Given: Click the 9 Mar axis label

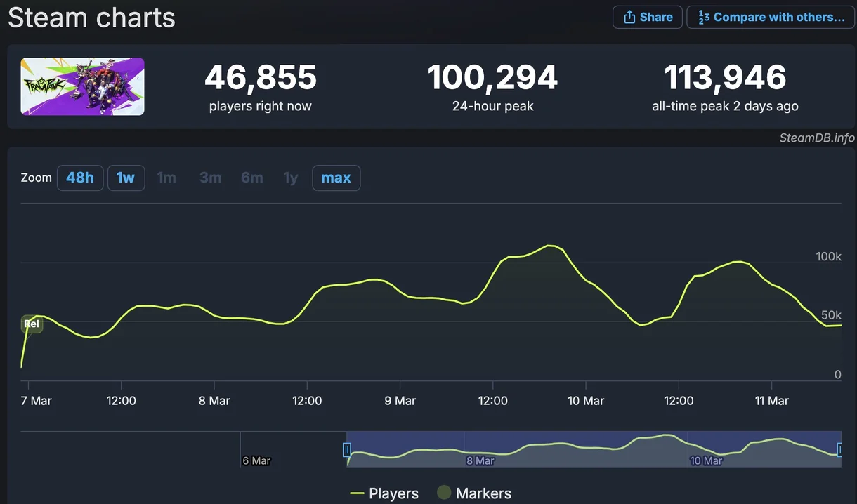Looking at the screenshot, I should pyautogui.click(x=400, y=401).
